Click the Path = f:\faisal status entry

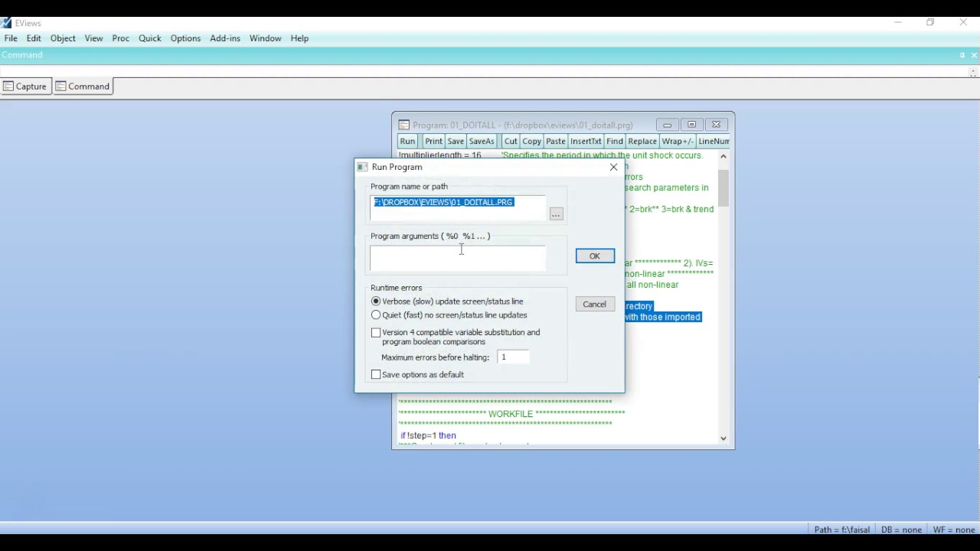(x=842, y=530)
